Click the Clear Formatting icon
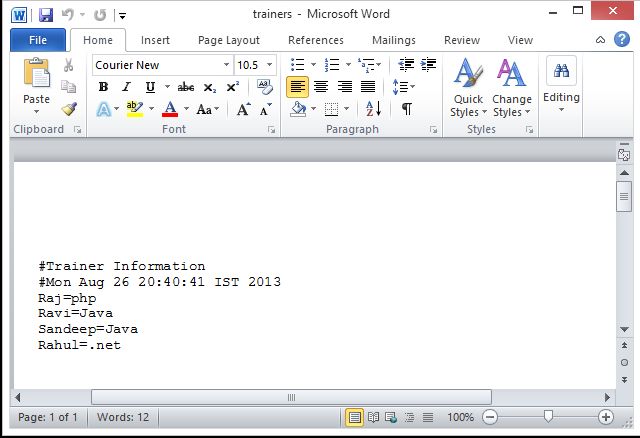 264,87
